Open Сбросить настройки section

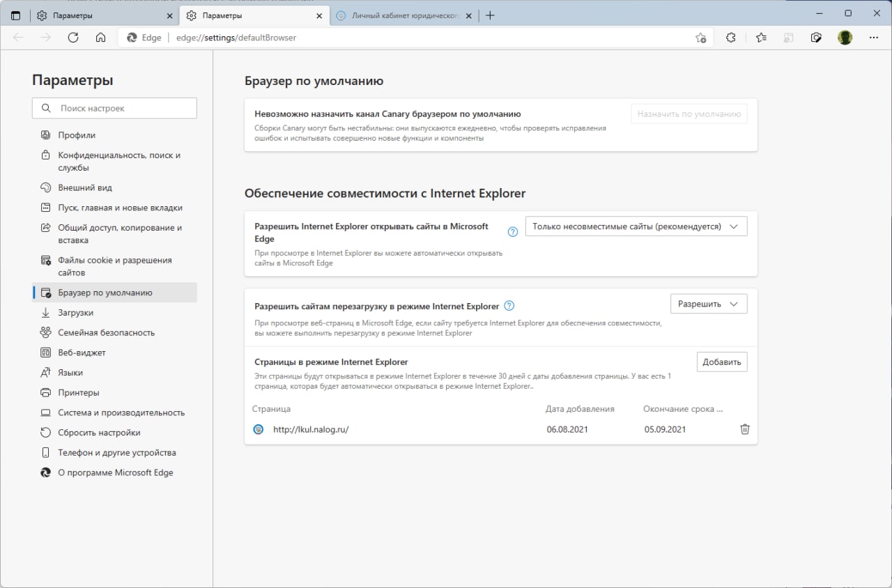(115, 433)
